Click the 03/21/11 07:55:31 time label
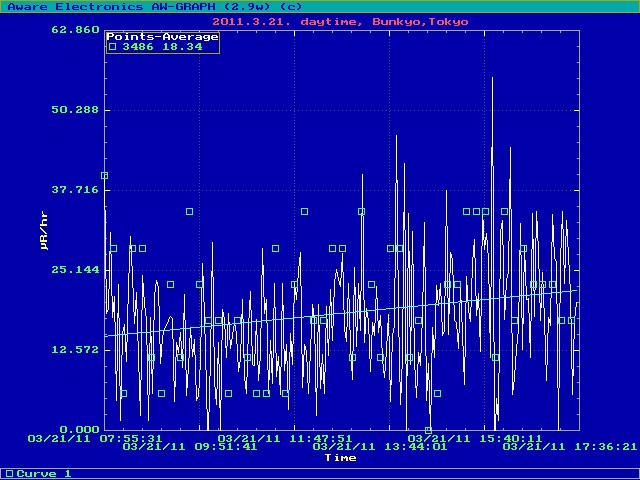 coord(95,438)
